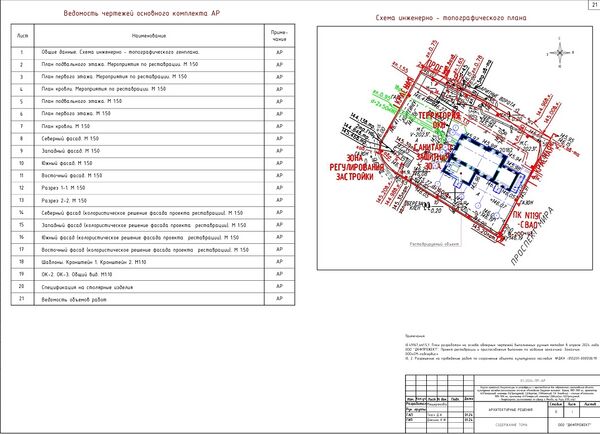Screen dimensions: 600x434
Task: Click the 'ГАП' row in the title block
Action: point(439,415)
